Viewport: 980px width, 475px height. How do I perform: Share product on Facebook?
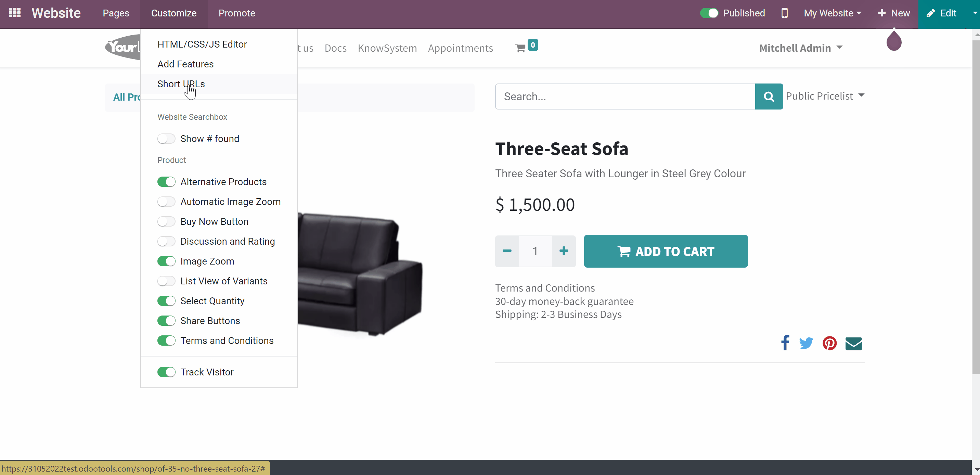pos(785,343)
